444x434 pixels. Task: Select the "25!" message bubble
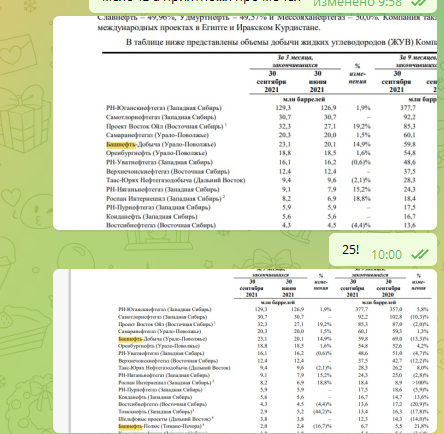[383, 250]
